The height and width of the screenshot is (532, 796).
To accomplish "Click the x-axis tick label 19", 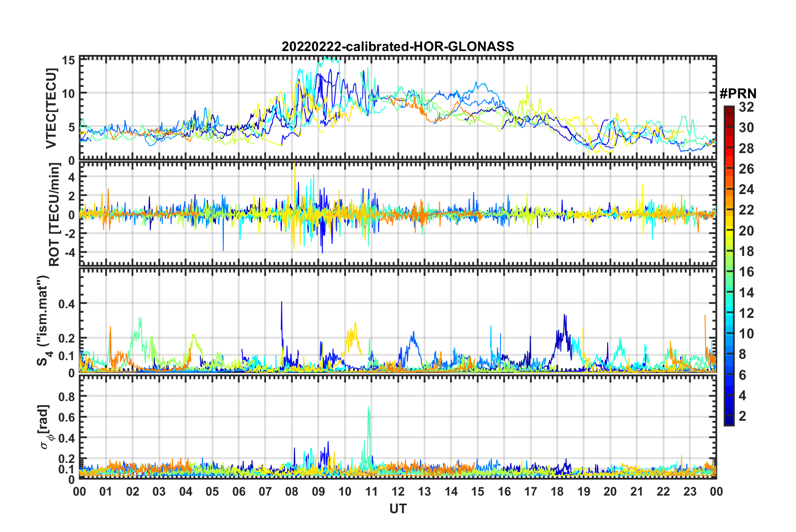I will 584,491.
